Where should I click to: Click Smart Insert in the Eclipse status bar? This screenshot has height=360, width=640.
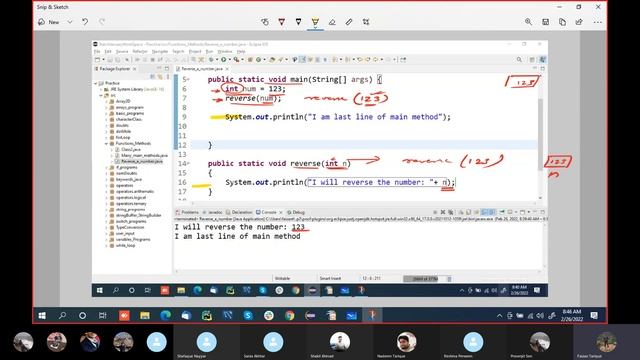(330, 278)
